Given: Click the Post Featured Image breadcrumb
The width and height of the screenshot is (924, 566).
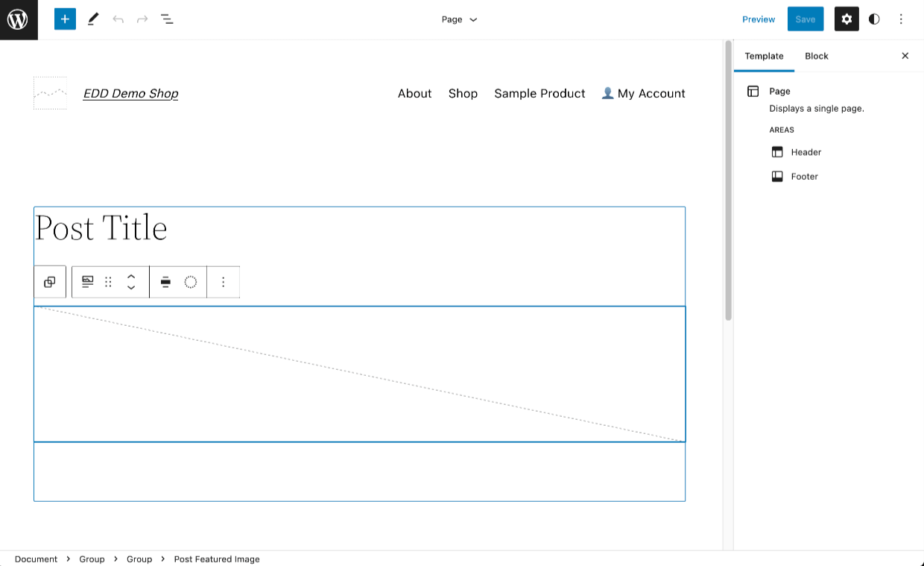Looking at the screenshot, I should click(x=217, y=559).
